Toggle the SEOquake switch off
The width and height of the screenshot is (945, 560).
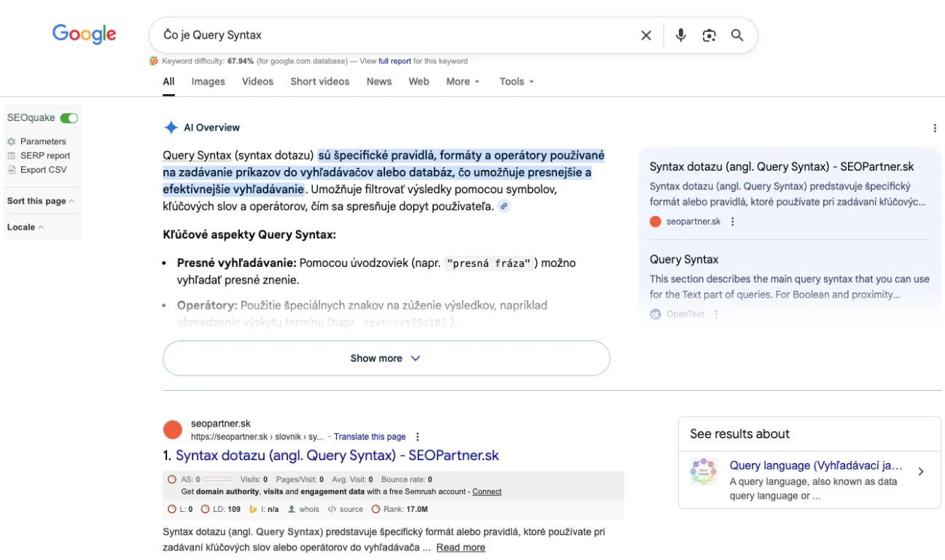pyautogui.click(x=69, y=118)
